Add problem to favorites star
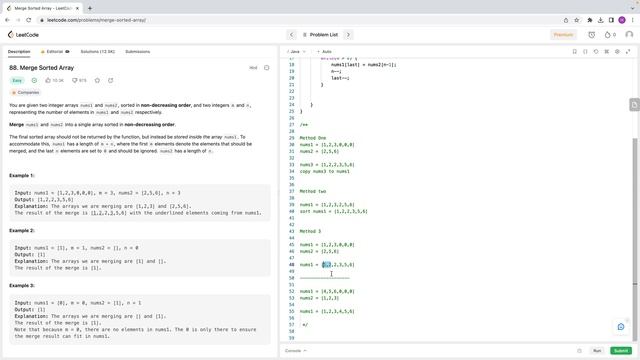Viewport: 640px width, 360px height. tap(97, 80)
